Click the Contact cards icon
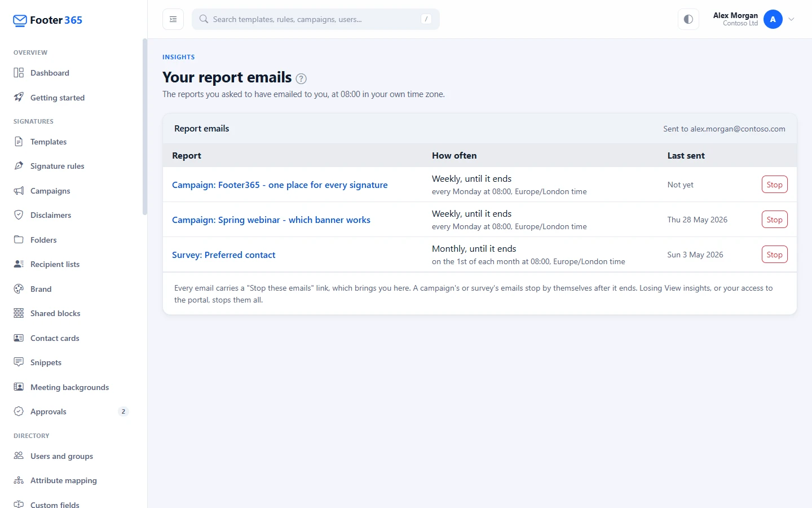Image resolution: width=812 pixels, height=508 pixels. tap(19, 338)
